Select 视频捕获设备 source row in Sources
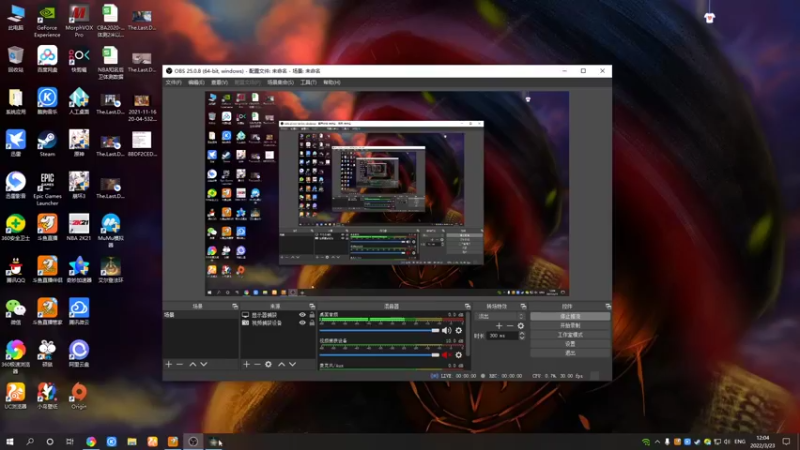The height and width of the screenshot is (450, 800). point(278,323)
